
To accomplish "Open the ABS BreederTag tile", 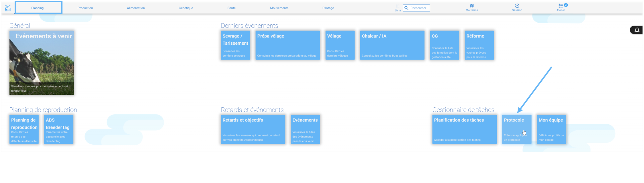I will 59,129.
